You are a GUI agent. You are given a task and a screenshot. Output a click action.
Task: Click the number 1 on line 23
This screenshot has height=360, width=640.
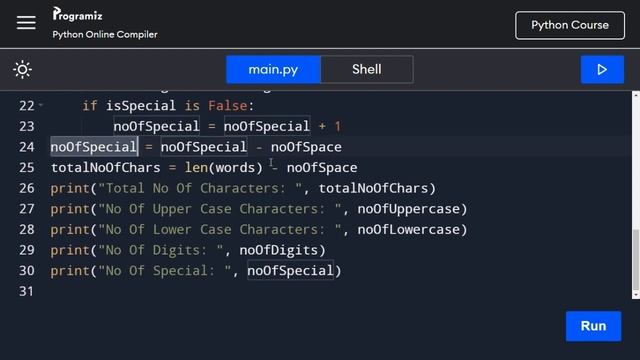click(338, 126)
